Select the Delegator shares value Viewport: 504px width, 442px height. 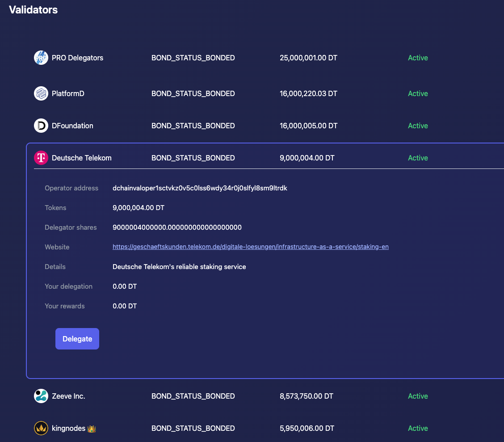pos(177,227)
